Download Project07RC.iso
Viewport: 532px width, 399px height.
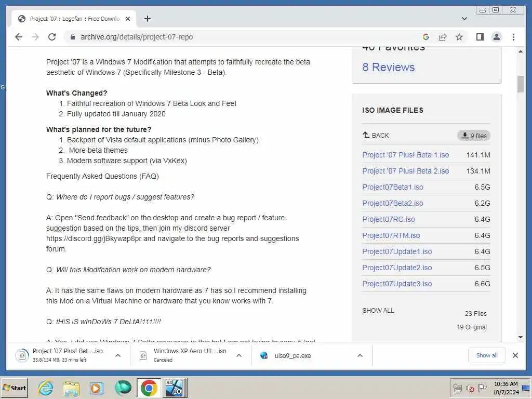coord(389,220)
